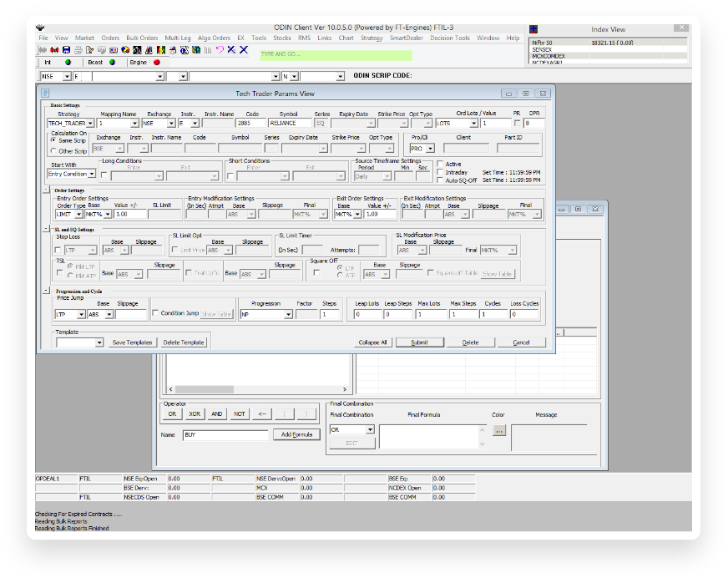Screen dimensions: 728x578
Task: Tick the Condition Jump checkbox
Action: (155, 313)
